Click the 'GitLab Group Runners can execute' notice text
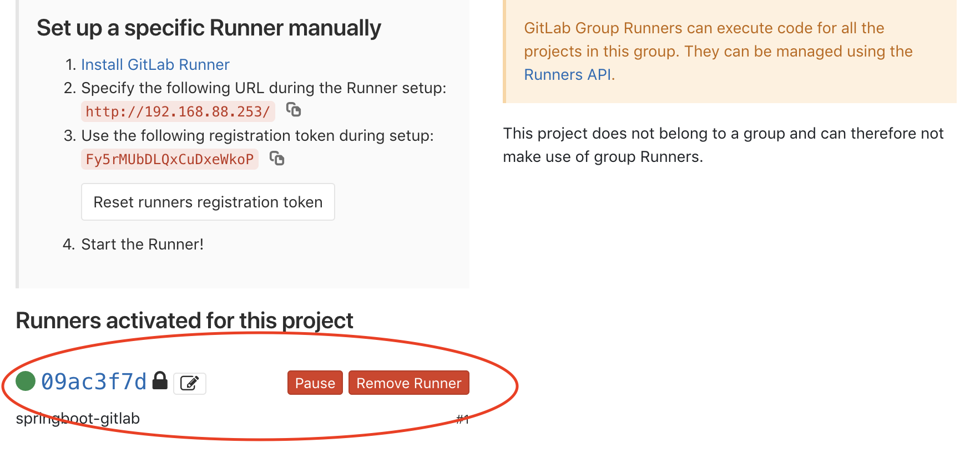This screenshot has height=468, width=980. [x=718, y=51]
